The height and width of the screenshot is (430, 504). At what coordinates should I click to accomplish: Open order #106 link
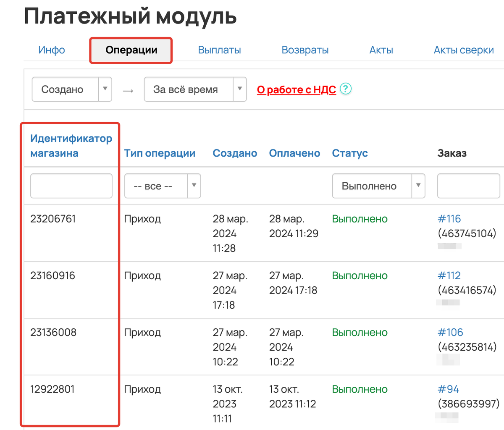pos(450,332)
